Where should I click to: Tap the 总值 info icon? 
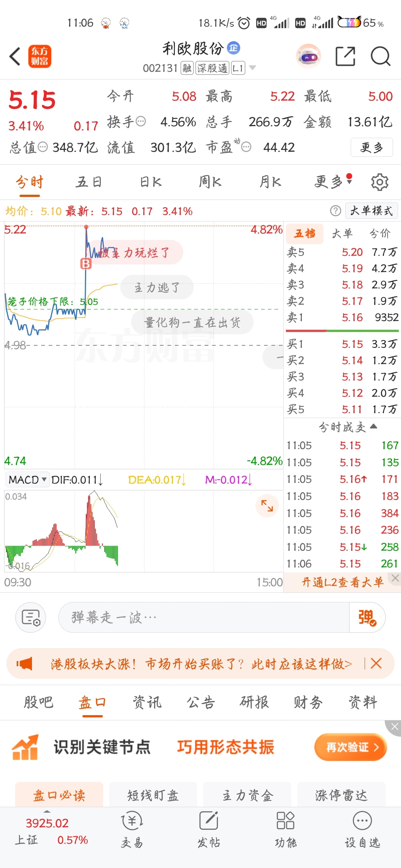(x=43, y=147)
